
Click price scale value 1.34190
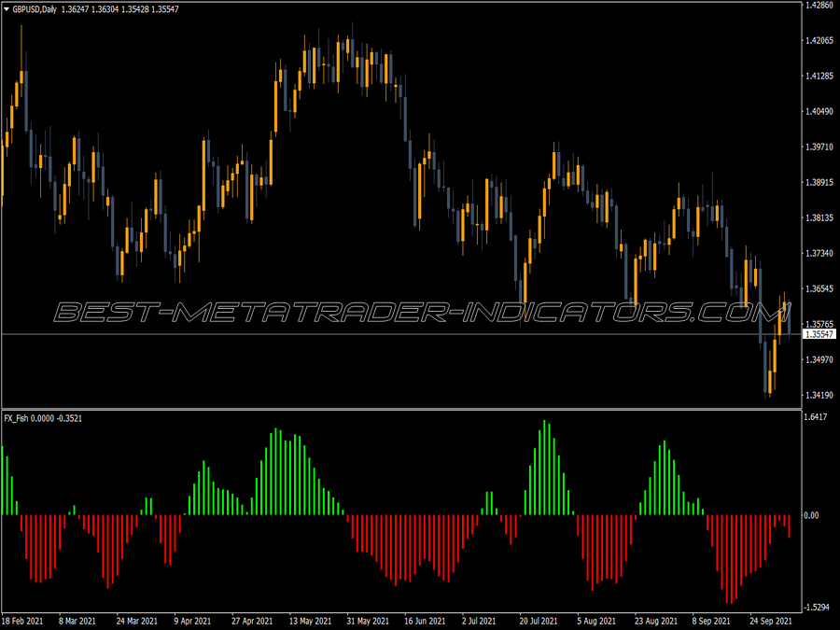[819, 396]
